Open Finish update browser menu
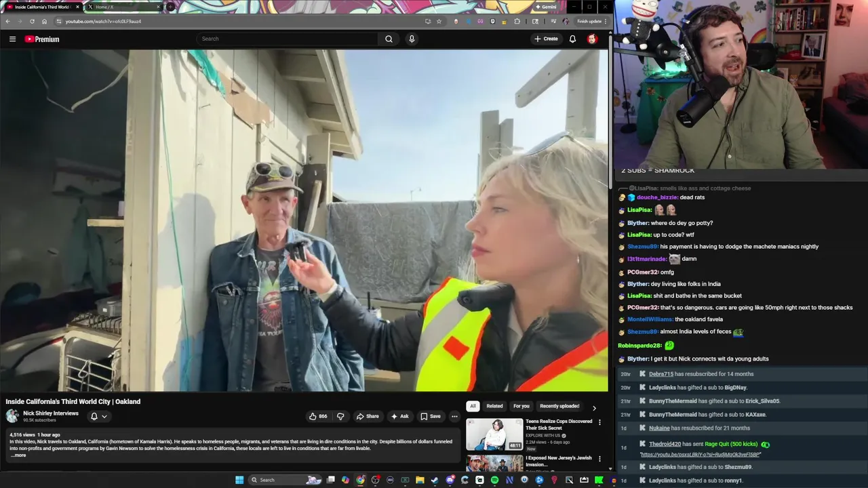 (591, 21)
